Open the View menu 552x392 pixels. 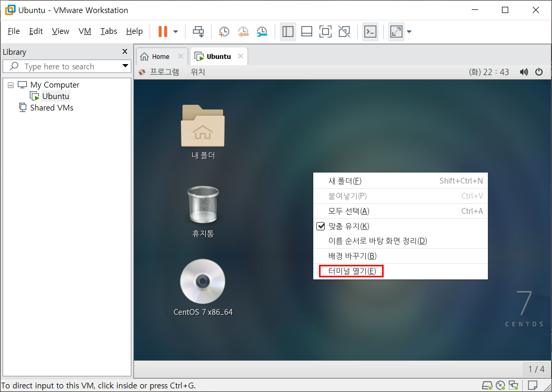pos(60,31)
